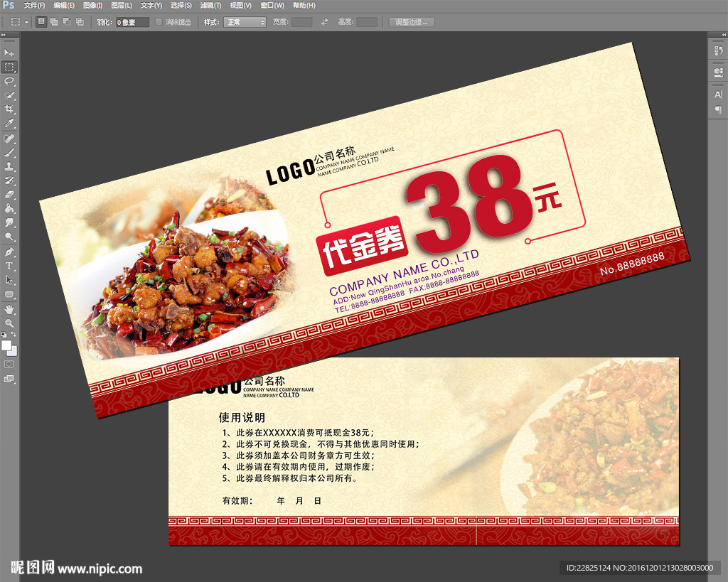
Task: Select the Dodge tool
Action: pos(9,237)
